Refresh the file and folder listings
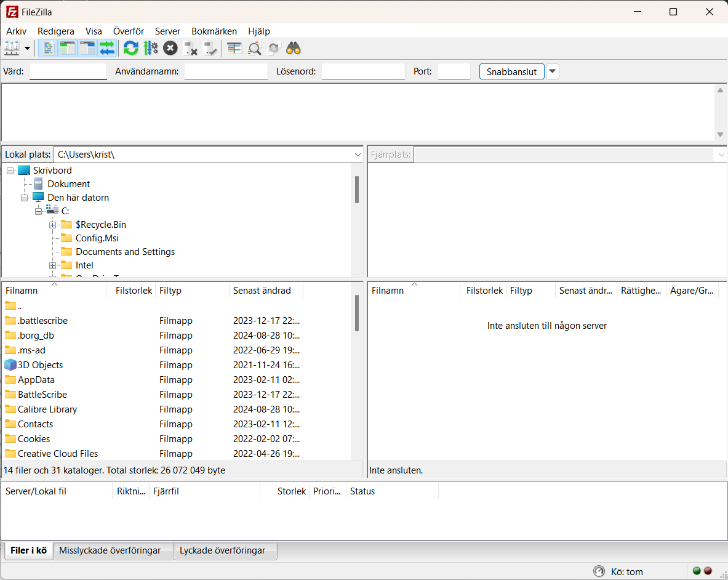The width and height of the screenshot is (728, 580). pyautogui.click(x=130, y=48)
